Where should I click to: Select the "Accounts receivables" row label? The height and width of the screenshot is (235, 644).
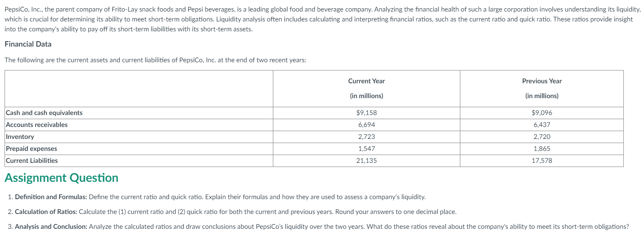pos(37,125)
